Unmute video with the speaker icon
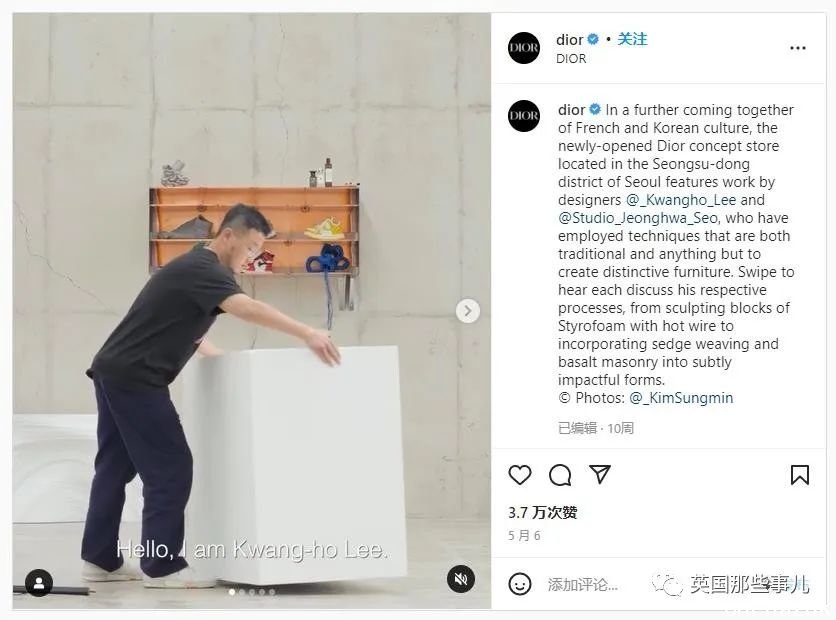Viewport: 836px width, 620px height. pyautogui.click(x=461, y=578)
